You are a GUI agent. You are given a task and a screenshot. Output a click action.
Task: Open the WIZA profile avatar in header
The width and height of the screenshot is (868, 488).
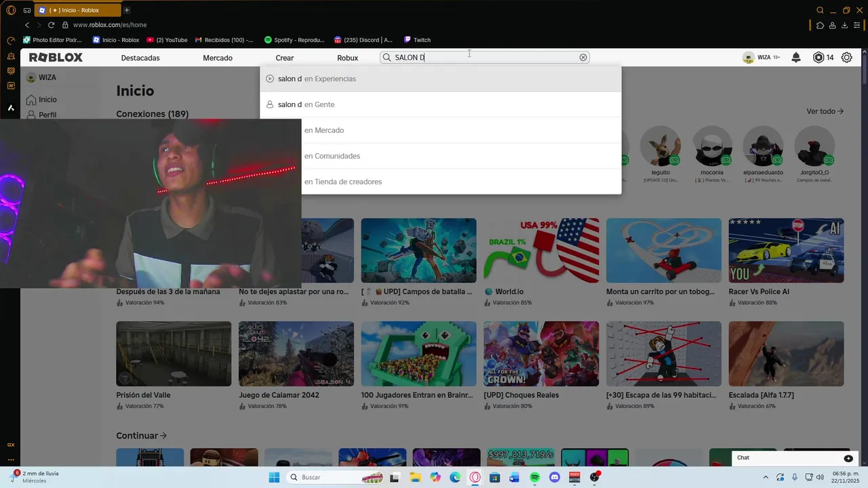tap(749, 58)
